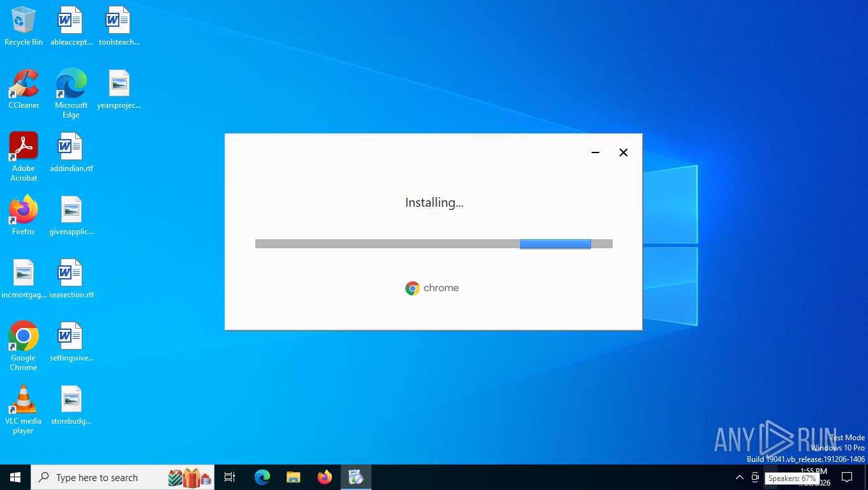Select the addindian.rtf document icon

[71, 152]
